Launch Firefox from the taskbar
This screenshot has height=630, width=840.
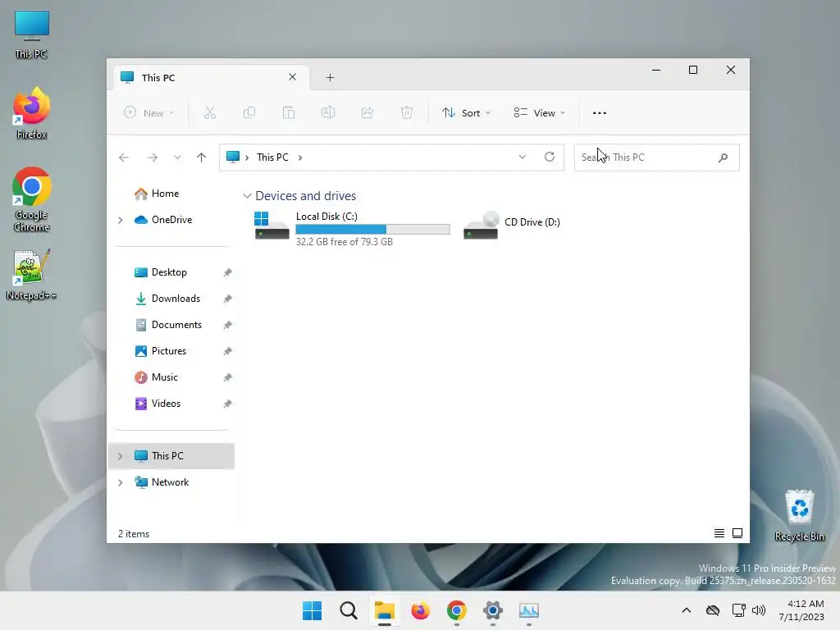coord(421,610)
